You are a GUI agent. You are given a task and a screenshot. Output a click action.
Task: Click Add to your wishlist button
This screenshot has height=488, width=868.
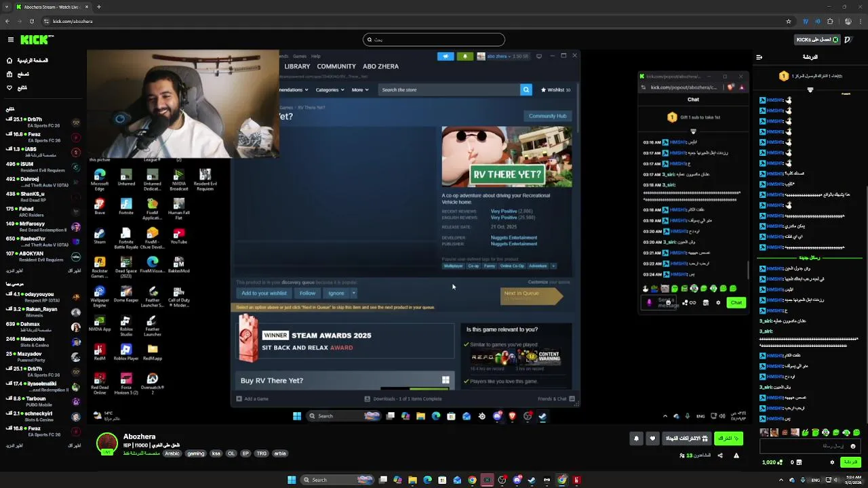tap(264, 293)
